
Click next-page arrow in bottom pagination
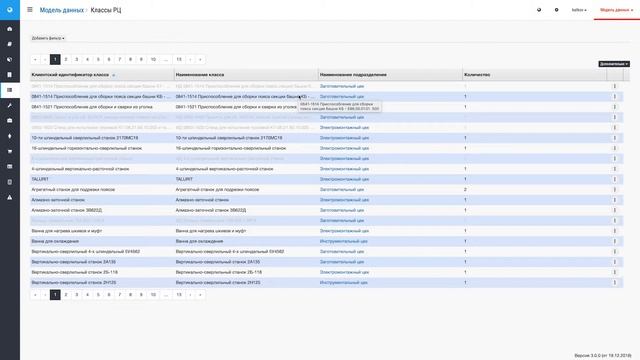190,295
